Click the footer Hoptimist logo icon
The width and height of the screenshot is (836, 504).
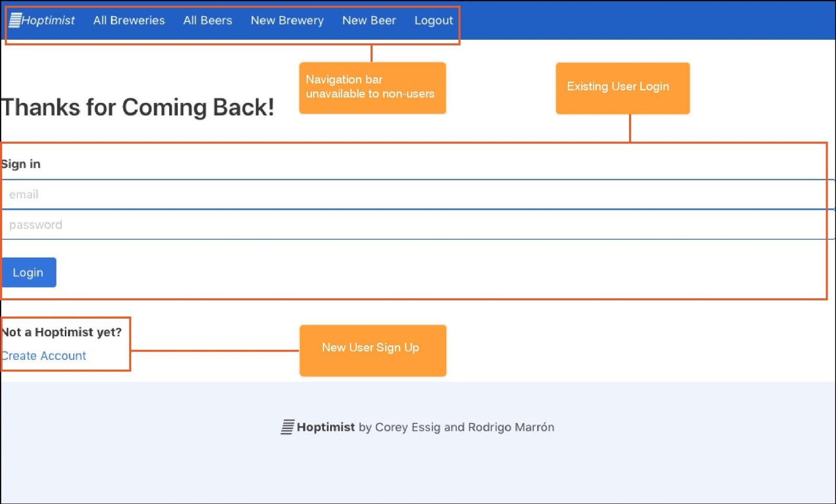[287, 427]
